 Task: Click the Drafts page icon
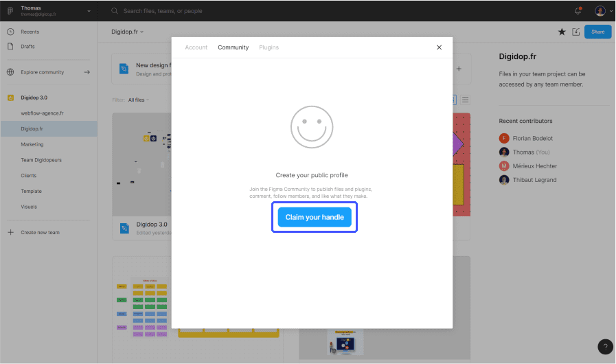pos(10,46)
